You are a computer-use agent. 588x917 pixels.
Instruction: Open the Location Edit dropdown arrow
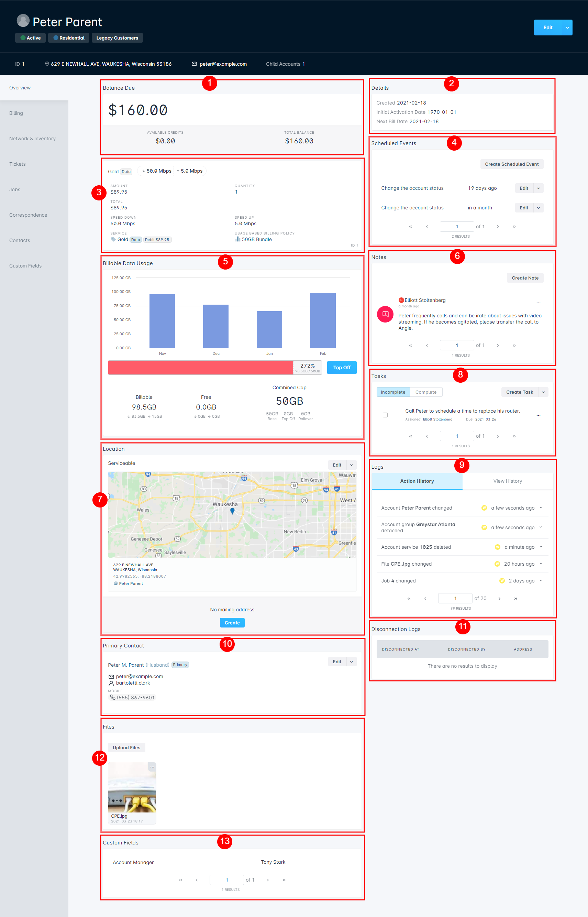pyautogui.click(x=352, y=465)
